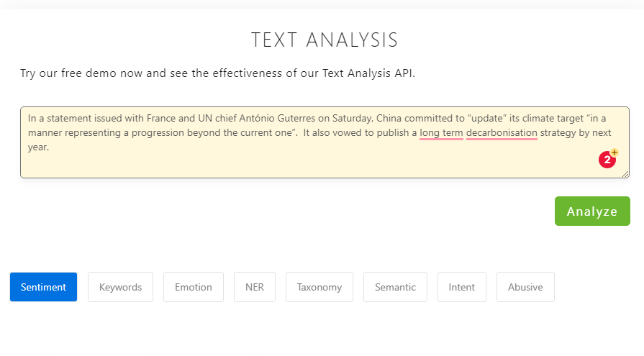Open the Intent tab
644x356 pixels.
click(x=461, y=287)
